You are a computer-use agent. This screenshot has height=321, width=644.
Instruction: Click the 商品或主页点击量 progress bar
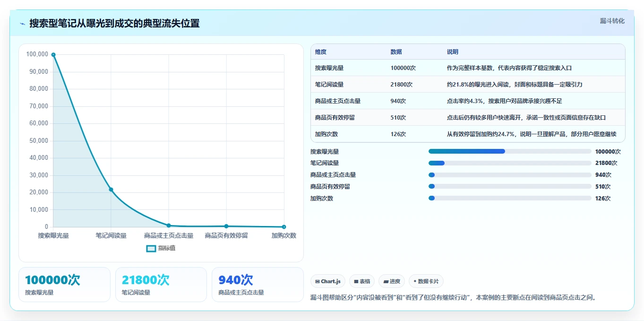click(x=510, y=175)
